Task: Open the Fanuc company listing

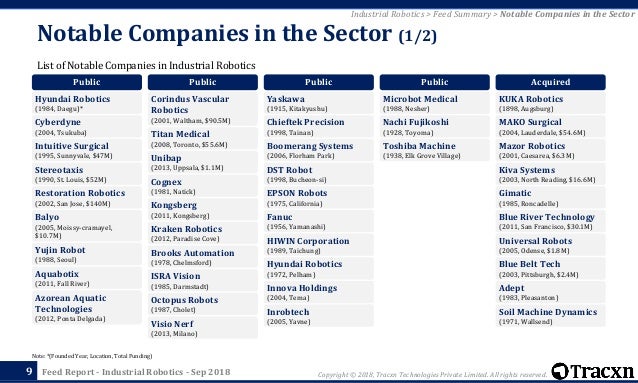Action: [319, 221]
